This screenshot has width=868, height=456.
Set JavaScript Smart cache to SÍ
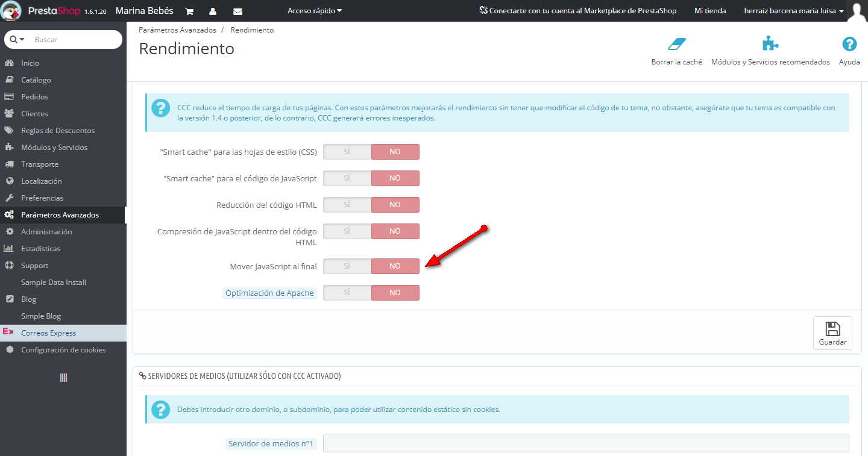pos(347,178)
